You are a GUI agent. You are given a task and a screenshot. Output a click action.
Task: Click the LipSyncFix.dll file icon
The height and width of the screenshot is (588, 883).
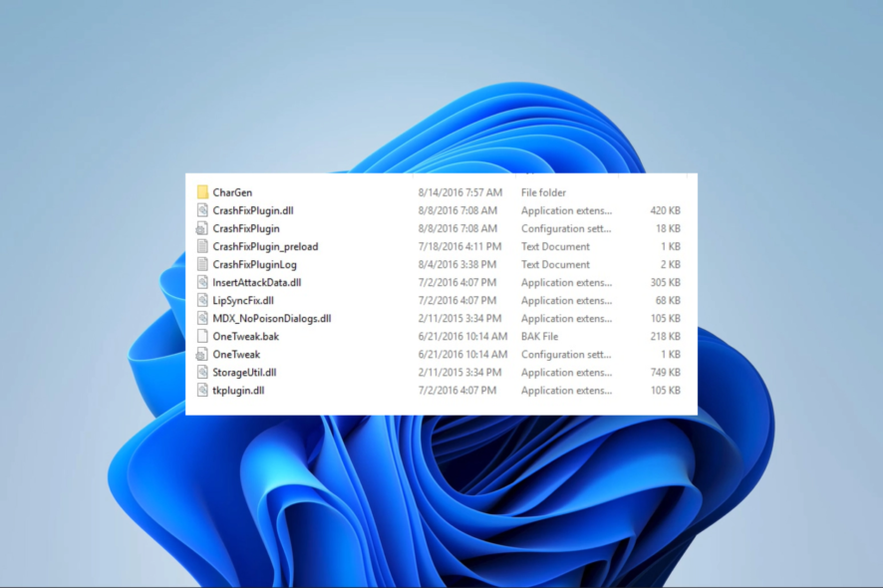click(202, 301)
